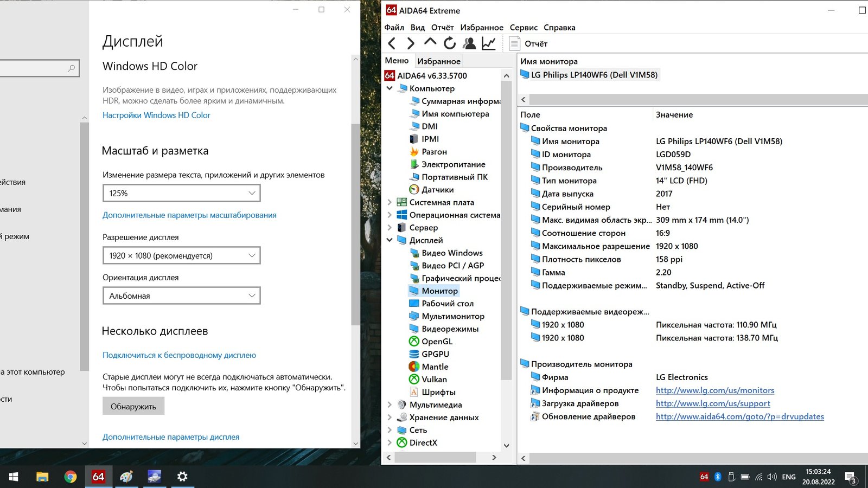Open GPGPU tree item

tap(435, 354)
